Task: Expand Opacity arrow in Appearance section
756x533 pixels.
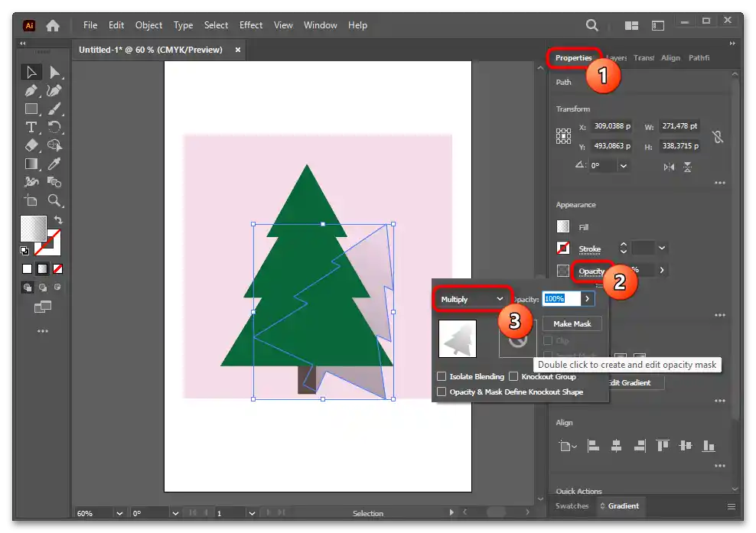Action: (662, 271)
